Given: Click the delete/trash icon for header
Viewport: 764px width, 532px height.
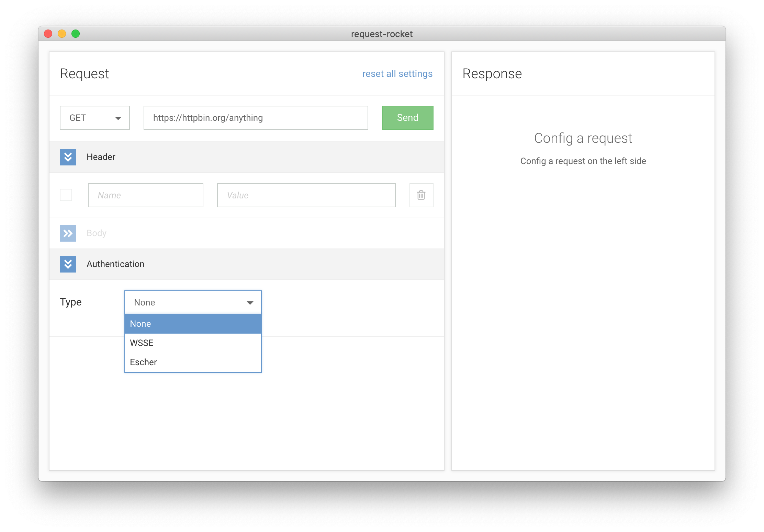Looking at the screenshot, I should coord(421,195).
